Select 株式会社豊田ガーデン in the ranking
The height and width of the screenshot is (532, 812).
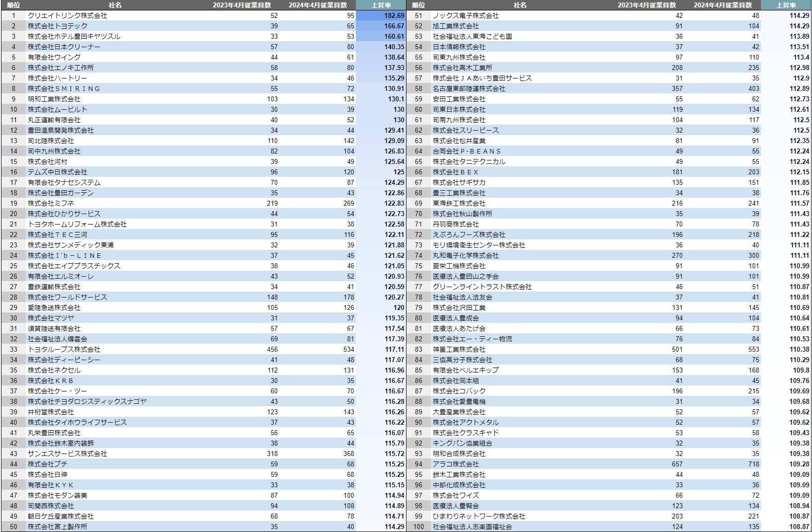tap(61, 193)
